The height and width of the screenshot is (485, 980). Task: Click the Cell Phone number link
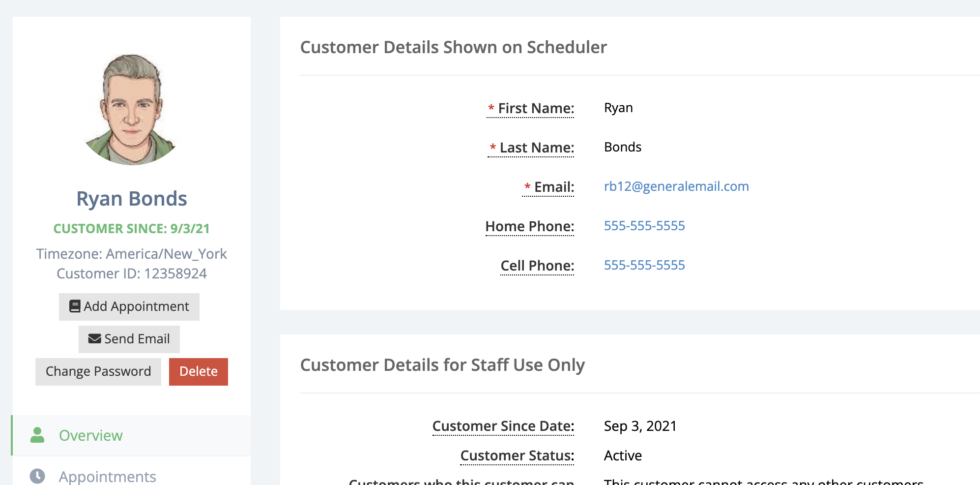pos(644,265)
